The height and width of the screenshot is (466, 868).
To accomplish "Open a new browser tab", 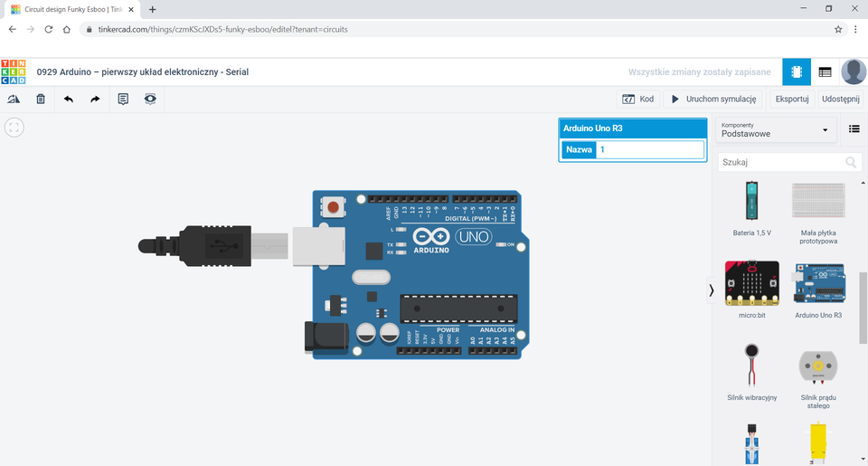I will point(152,9).
